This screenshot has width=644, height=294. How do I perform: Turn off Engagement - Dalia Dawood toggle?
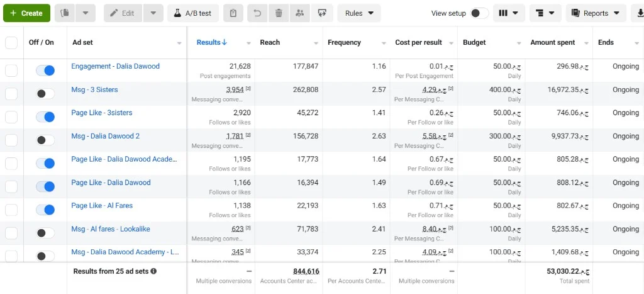[45, 71]
